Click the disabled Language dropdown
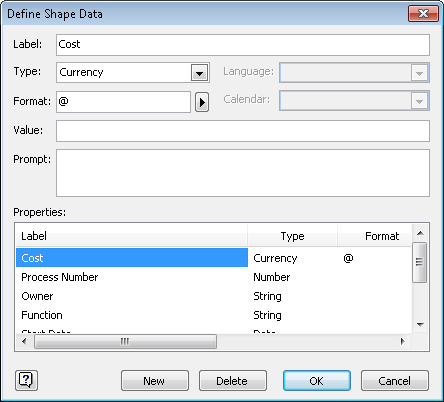The image size is (444, 402). click(x=354, y=72)
